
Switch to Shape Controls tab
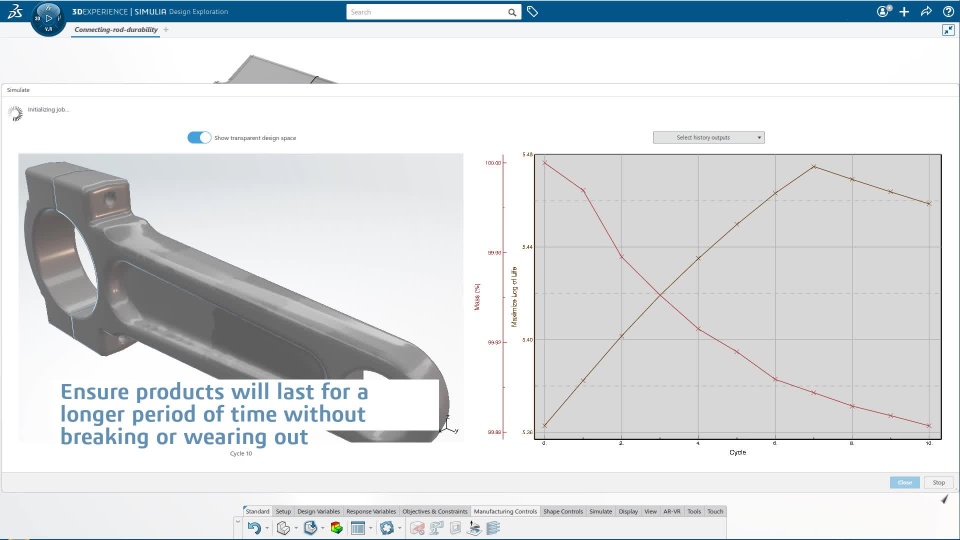click(563, 511)
